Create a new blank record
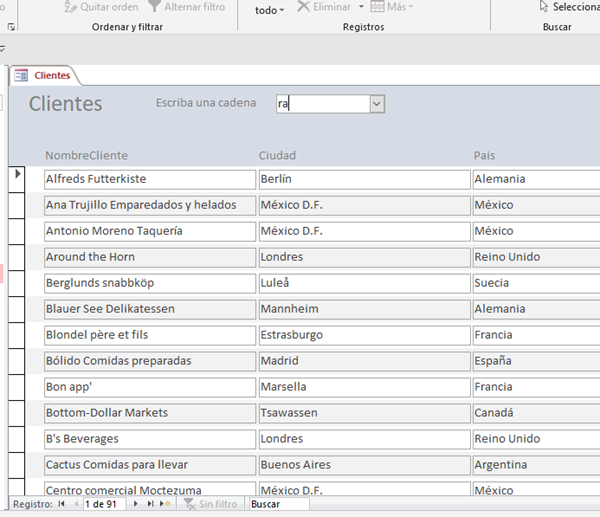 point(166,505)
